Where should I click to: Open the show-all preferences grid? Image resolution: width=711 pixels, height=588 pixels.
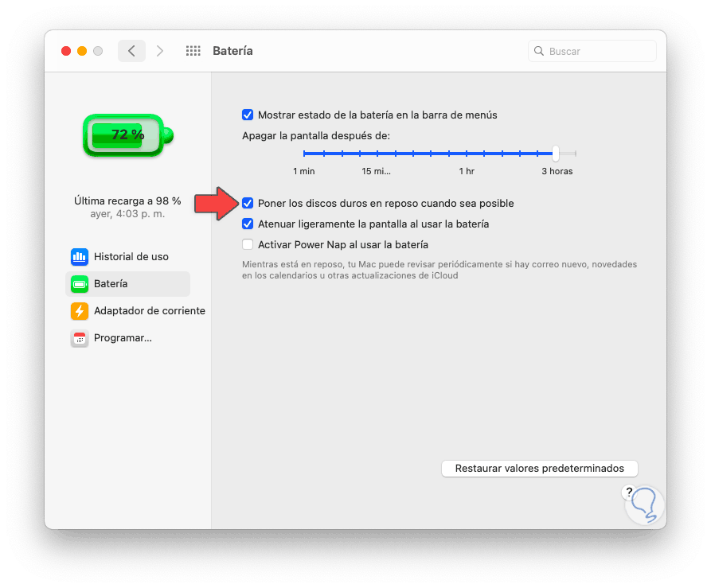tap(193, 51)
